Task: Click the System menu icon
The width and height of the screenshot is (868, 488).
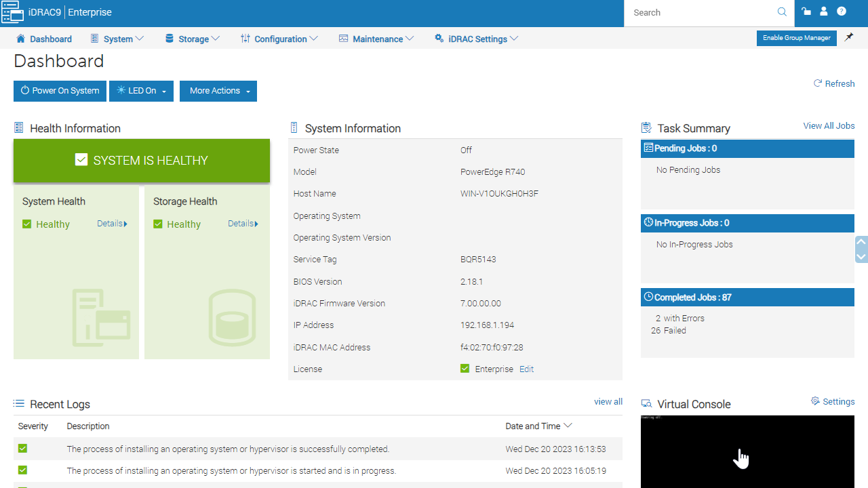Action: [x=94, y=39]
